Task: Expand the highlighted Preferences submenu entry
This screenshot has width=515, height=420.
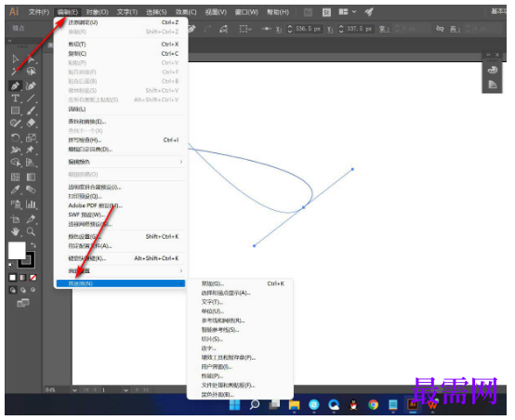Action: click(121, 283)
